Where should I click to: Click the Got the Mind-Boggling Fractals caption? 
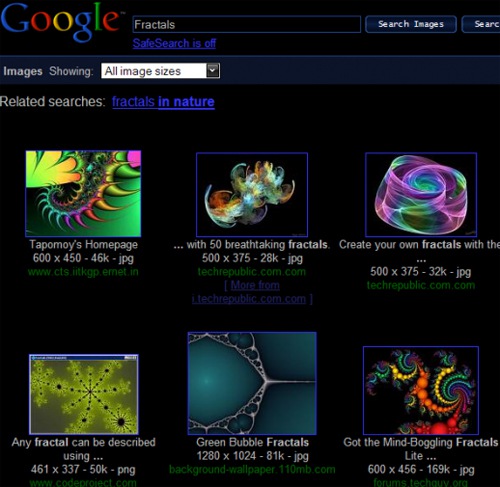pyautogui.click(x=421, y=449)
